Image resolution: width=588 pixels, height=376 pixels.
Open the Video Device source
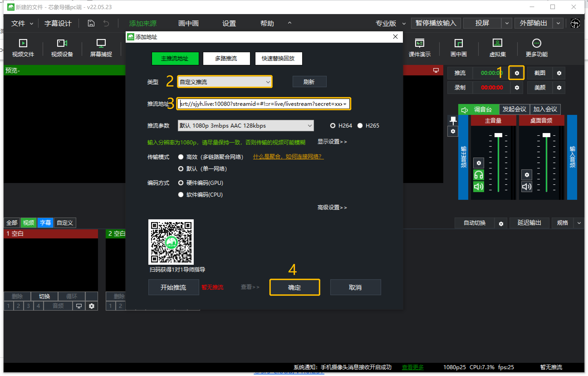click(x=62, y=44)
